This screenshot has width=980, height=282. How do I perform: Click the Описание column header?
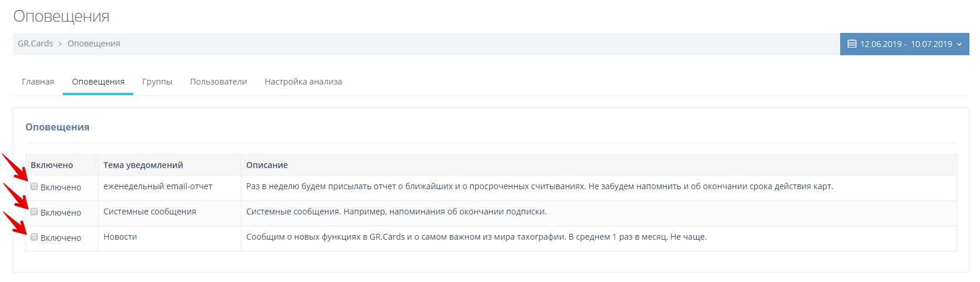coord(267,165)
